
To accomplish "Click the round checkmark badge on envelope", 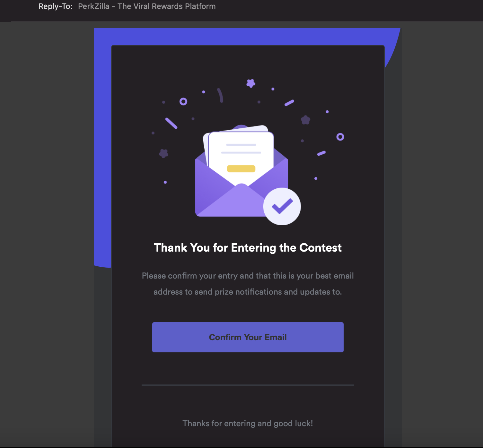I will pos(282,206).
